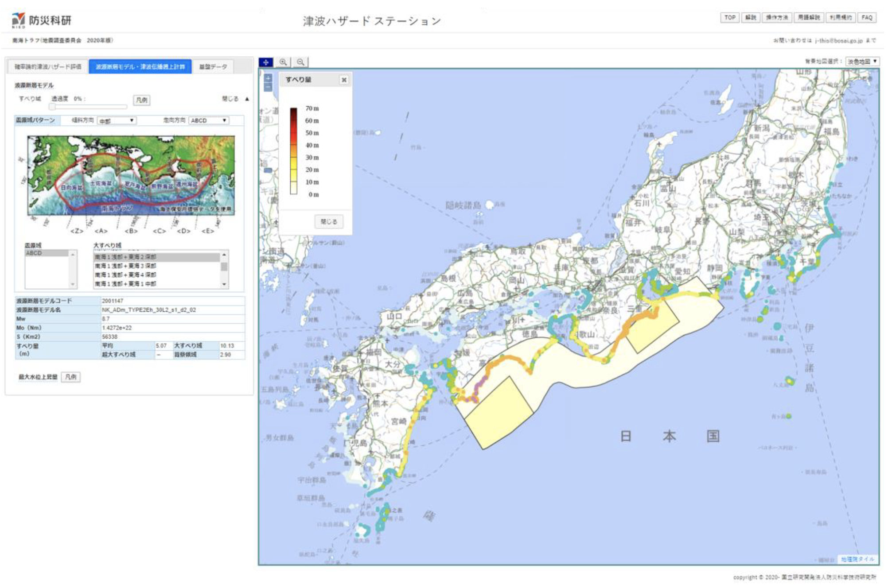The width and height of the screenshot is (888, 588).
Task: Click the 防災科研 NIED logo
Action: tap(42, 20)
